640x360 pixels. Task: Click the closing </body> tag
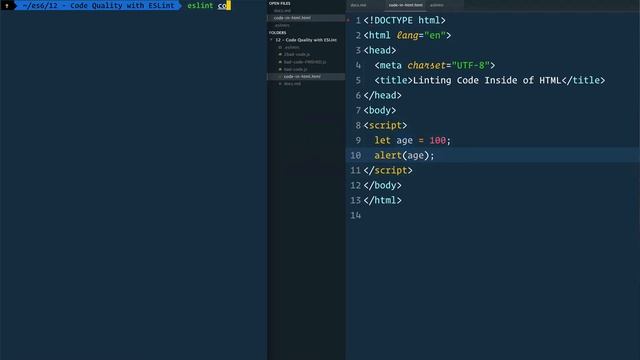tap(382, 185)
